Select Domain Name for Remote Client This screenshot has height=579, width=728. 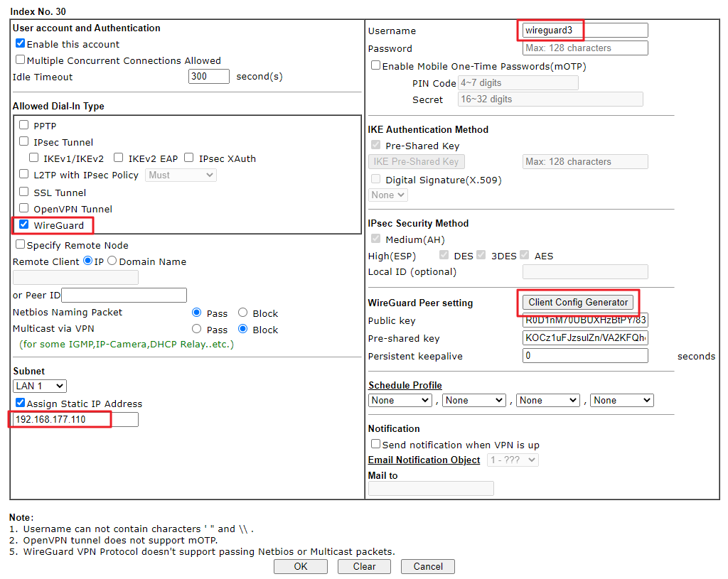click(x=112, y=261)
